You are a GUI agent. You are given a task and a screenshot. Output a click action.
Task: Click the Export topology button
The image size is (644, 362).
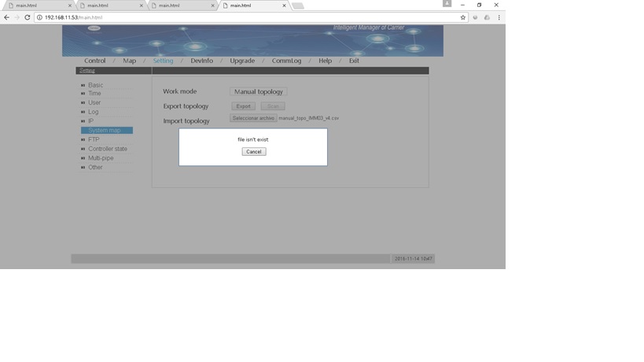coord(244,106)
